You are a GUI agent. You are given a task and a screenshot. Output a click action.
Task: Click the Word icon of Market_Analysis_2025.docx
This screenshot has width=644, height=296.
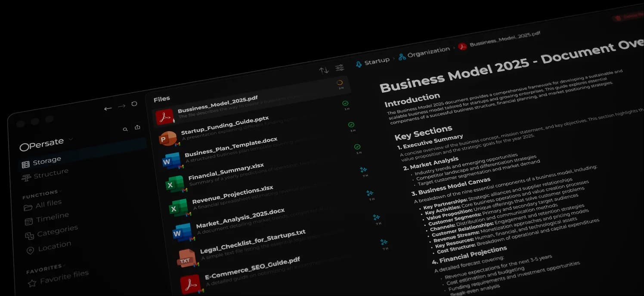[183, 232]
